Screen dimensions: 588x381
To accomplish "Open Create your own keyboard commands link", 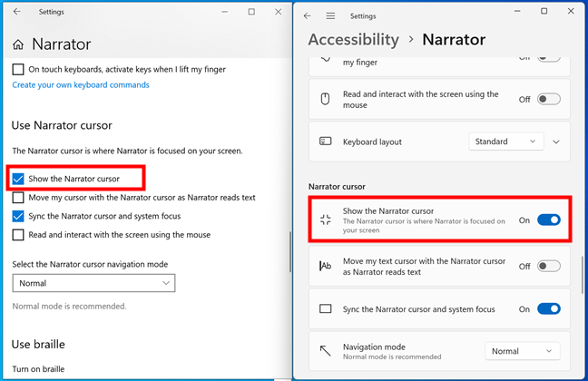I will (x=81, y=85).
